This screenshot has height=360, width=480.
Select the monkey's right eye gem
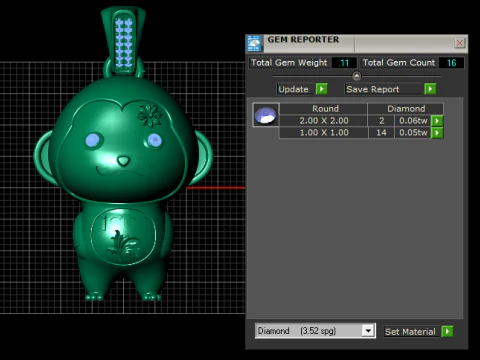155,140
